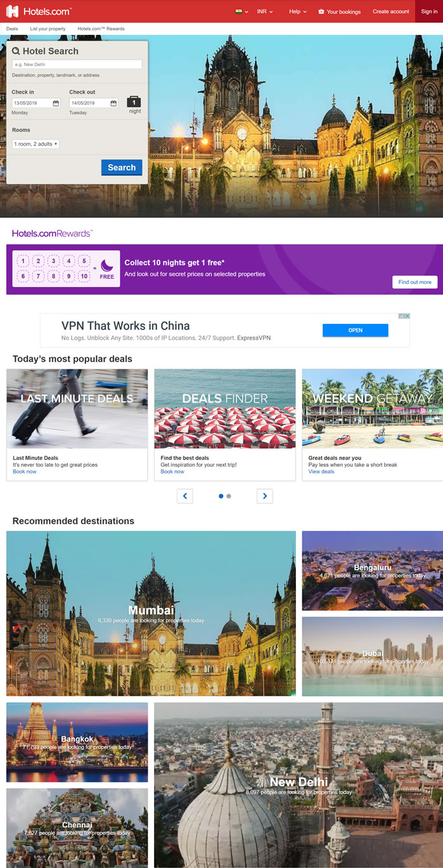Image resolution: width=443 pixels, height=868 pixels.
Task: Select the second carousel page dot
Action: (229, 496)
